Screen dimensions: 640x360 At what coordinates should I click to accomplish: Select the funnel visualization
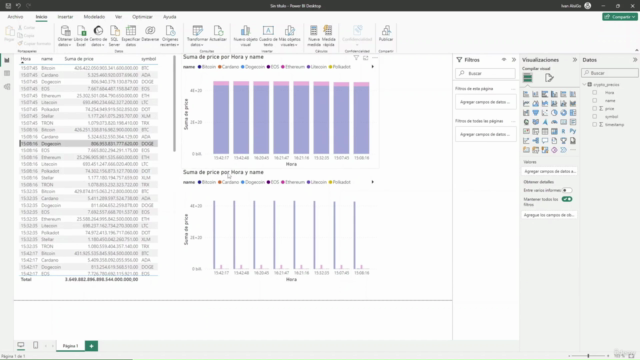tap(535, 113)
